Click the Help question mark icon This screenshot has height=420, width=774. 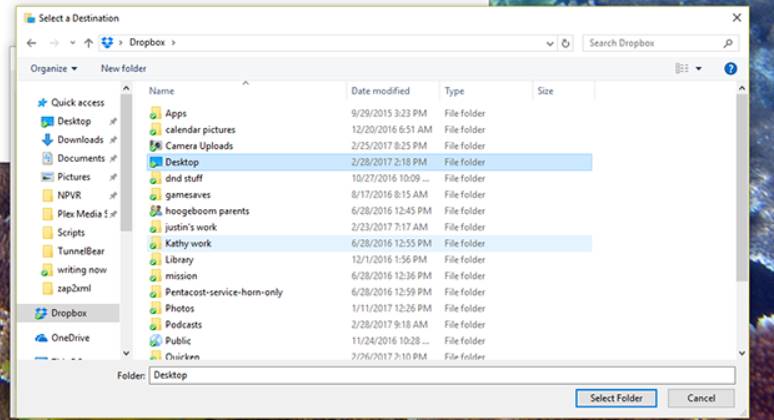730,68
